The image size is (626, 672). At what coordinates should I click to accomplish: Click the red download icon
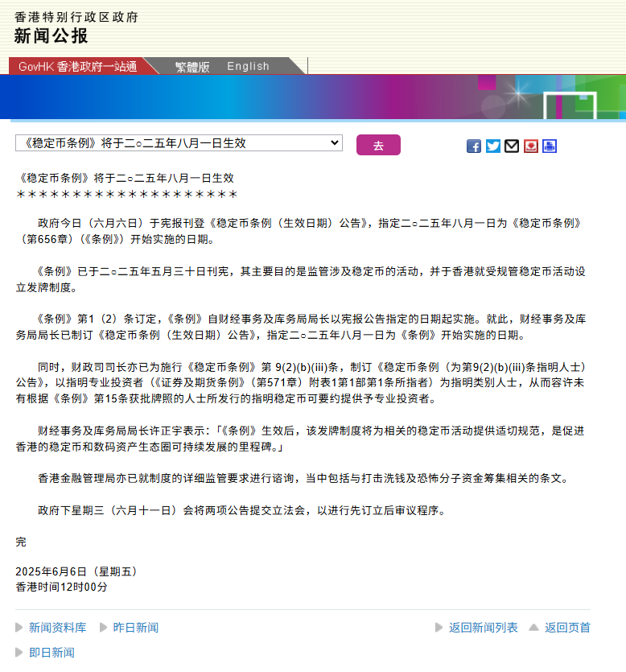[x=531, y=146]
